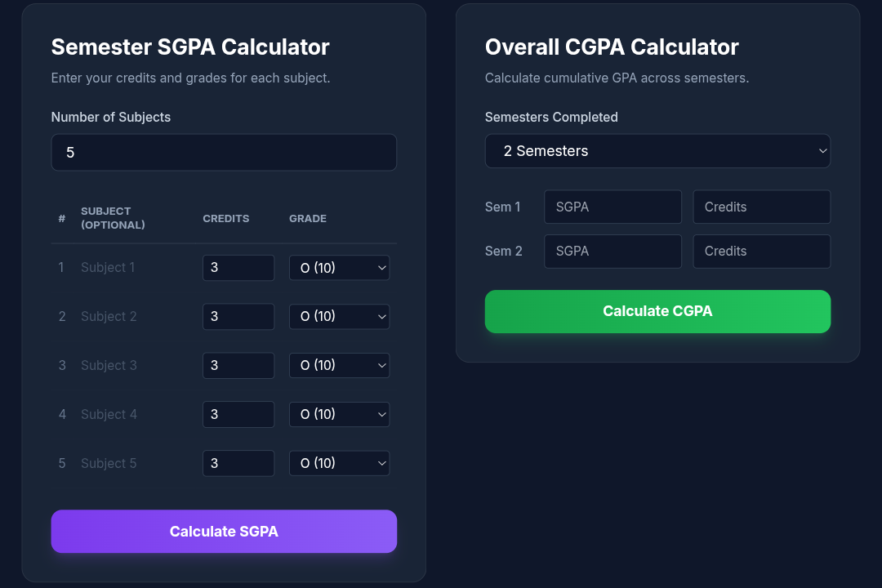The width and height of the screenshot is (882, 588).
Task: Open the grade dropdown for Subject 1
Action: [x=339, y=268]
